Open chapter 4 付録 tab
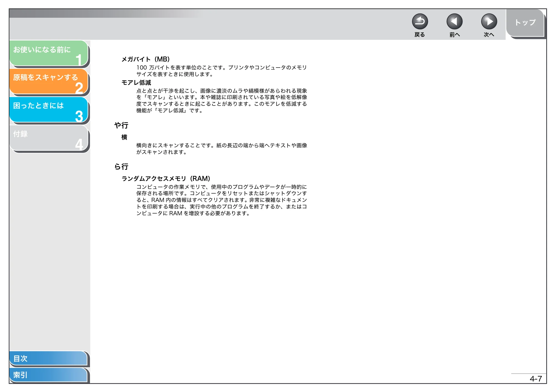The height and width of the screenshot is (392, 554). [49, 138]
